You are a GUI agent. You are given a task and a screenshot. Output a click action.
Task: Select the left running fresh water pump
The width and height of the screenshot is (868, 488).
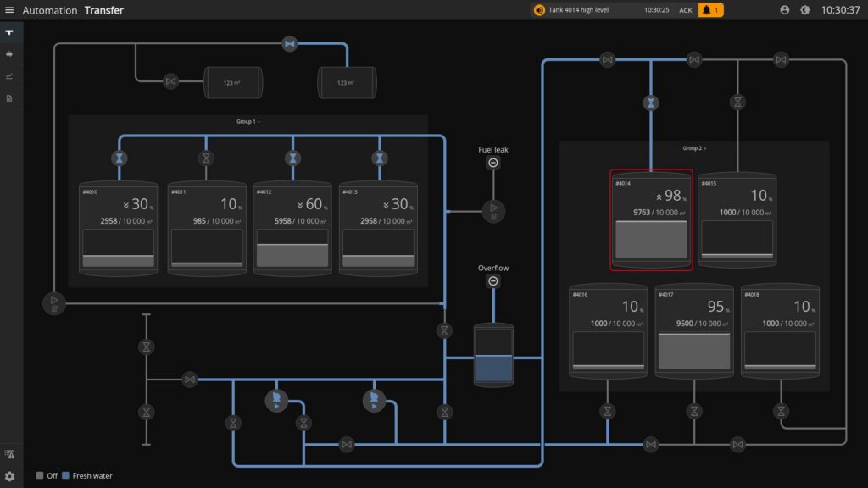coord(276,401)
